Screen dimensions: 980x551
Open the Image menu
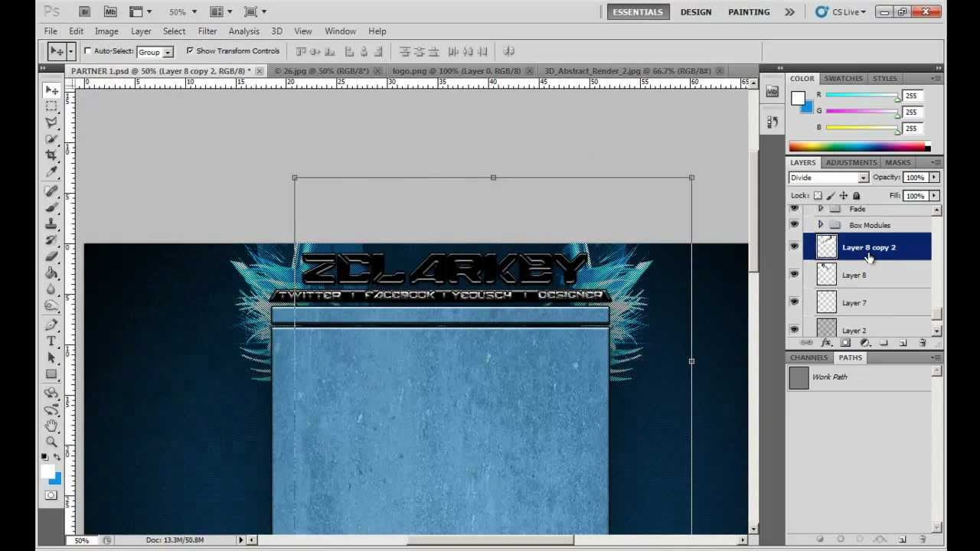click(x=106, y=31)
